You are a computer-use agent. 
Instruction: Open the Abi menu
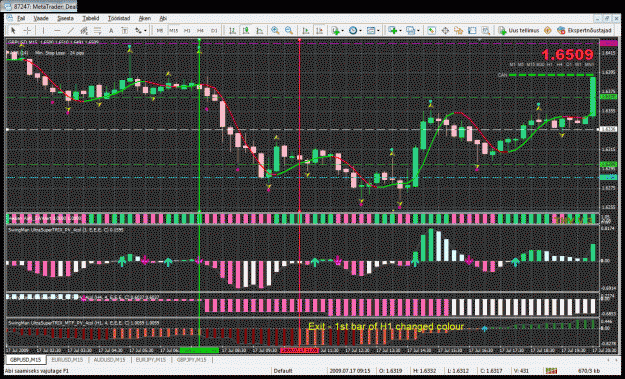163,18
